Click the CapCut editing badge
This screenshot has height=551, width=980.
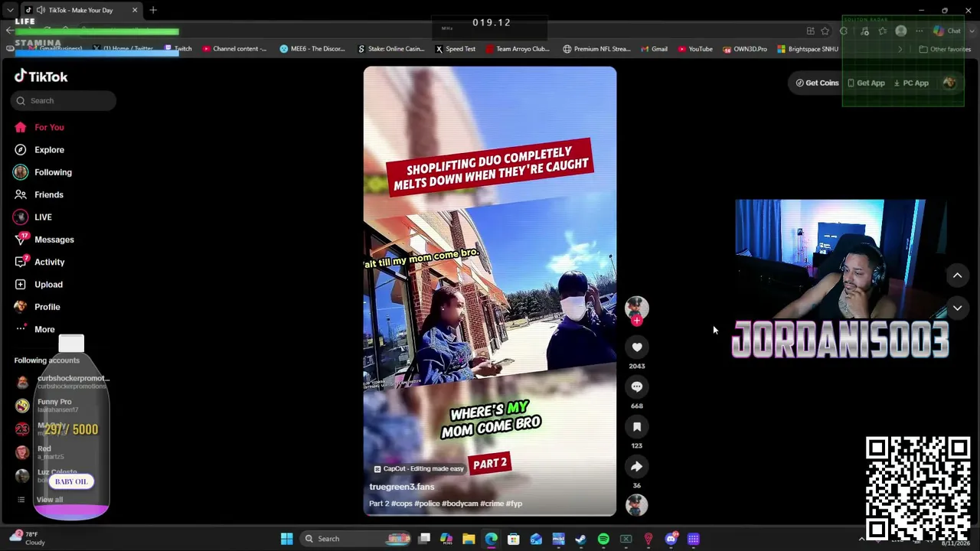point(419,468)
